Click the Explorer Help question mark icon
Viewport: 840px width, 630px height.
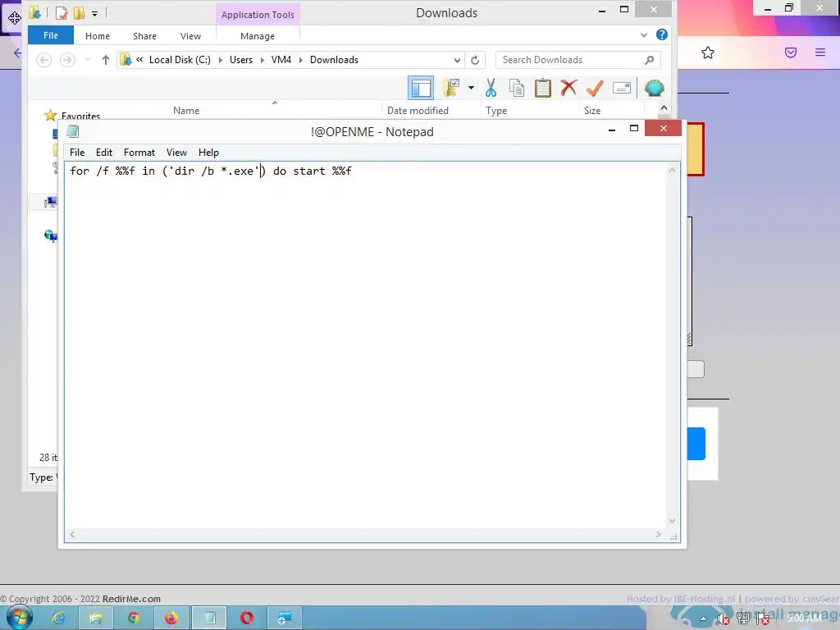[662, 34]
